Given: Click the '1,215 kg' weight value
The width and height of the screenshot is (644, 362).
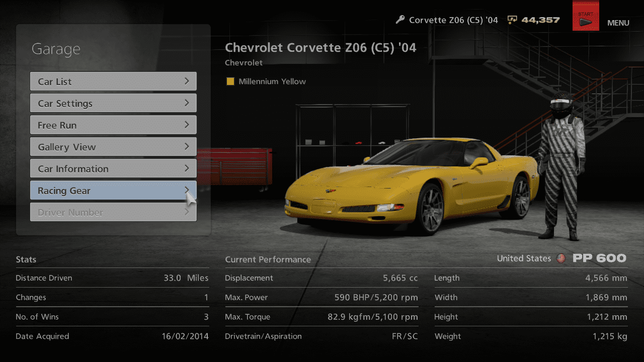Looking at the screenshot, I should 610,336.
